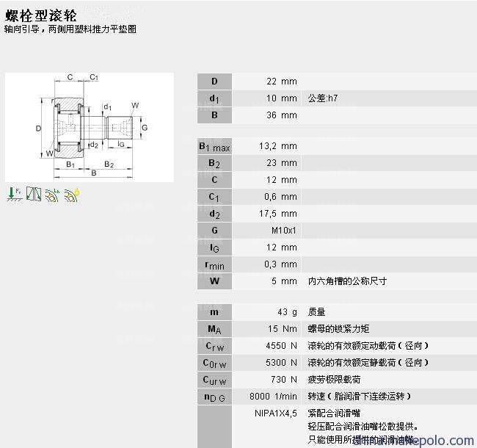Select the D parameter header cell

click(214, 82)
